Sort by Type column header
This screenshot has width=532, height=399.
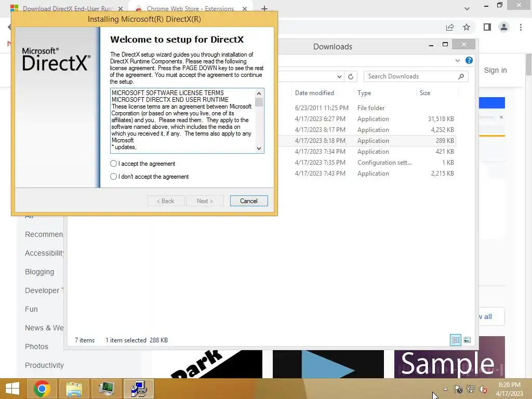coord(364,93)
